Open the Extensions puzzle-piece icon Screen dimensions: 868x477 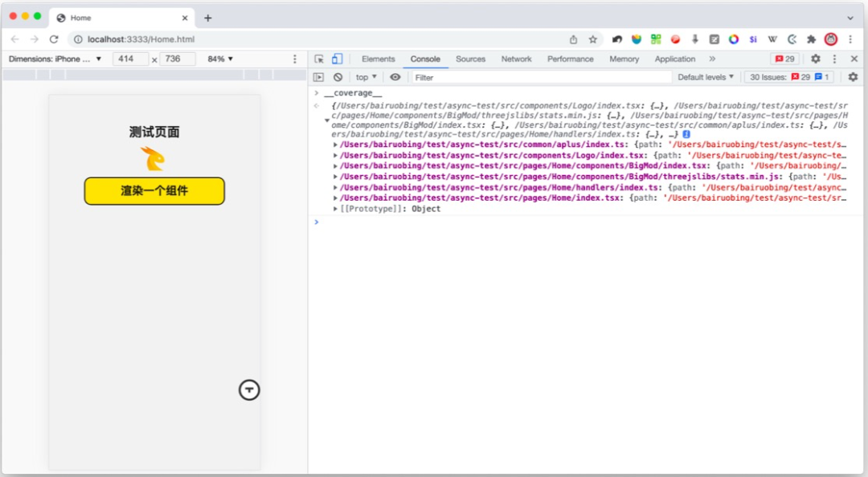point(812,39)
